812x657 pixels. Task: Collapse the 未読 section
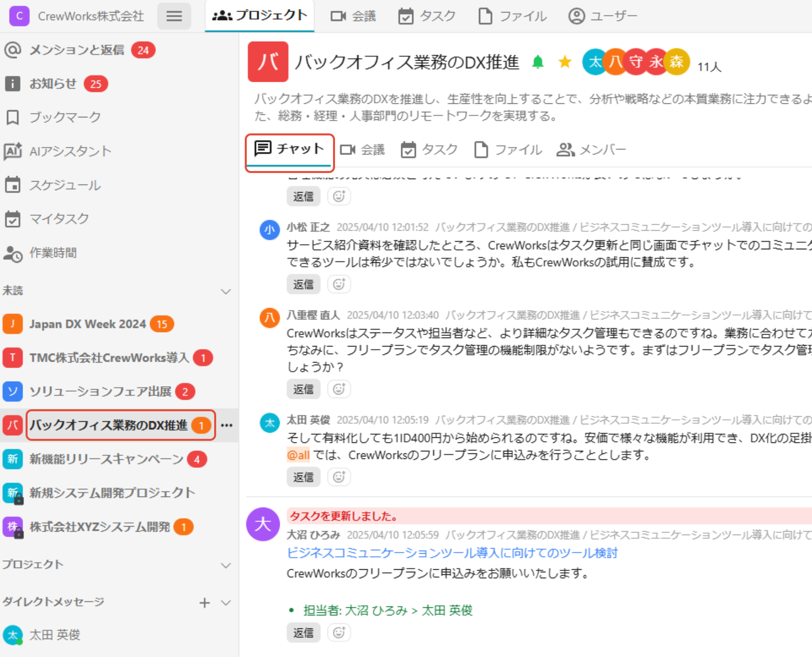coord(226,291)
